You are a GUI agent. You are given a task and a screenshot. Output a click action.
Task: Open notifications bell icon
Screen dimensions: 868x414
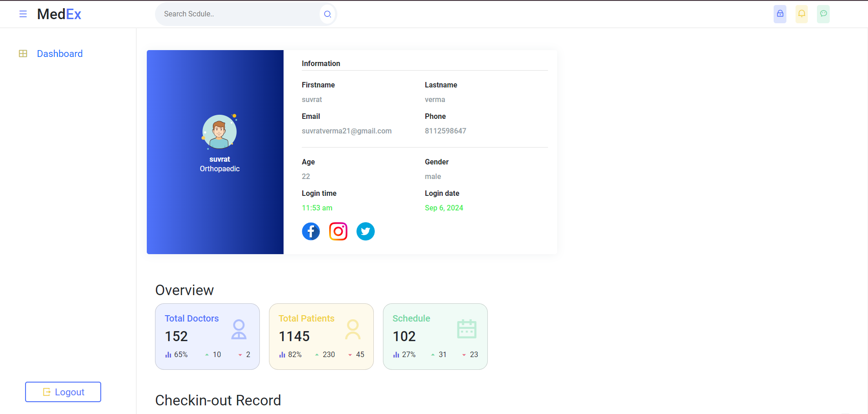pos(801,14)
